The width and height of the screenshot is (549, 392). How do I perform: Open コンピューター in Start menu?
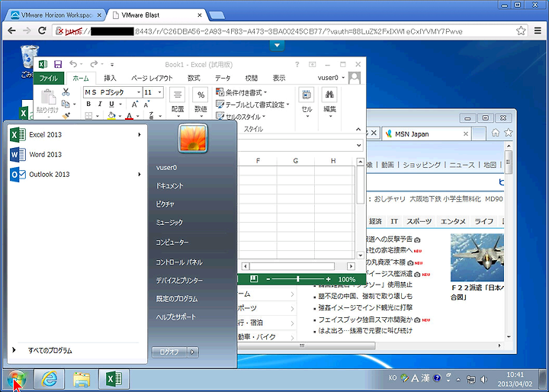[x=172, y=242]
